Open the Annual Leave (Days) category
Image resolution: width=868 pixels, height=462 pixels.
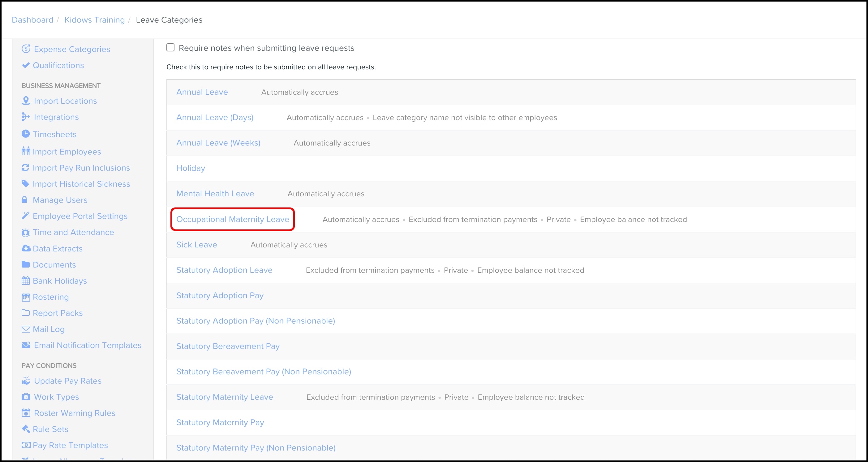[x=215, y=117]
